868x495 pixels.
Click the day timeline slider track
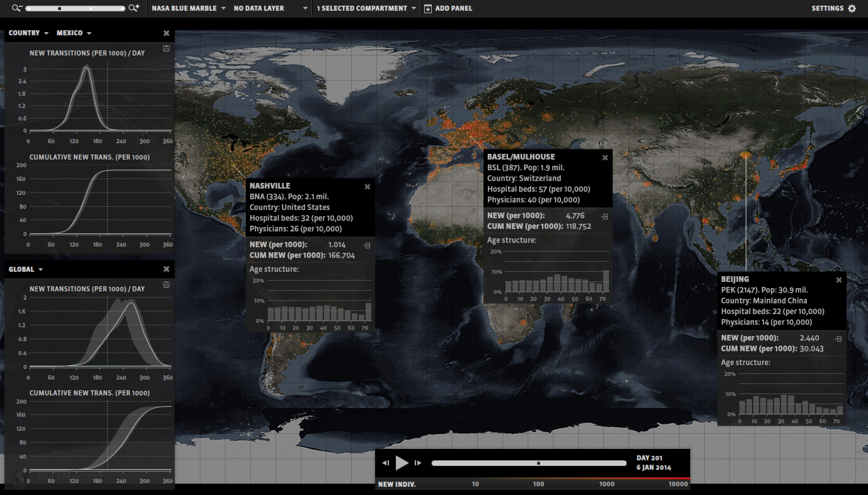(x=529, y=463)
